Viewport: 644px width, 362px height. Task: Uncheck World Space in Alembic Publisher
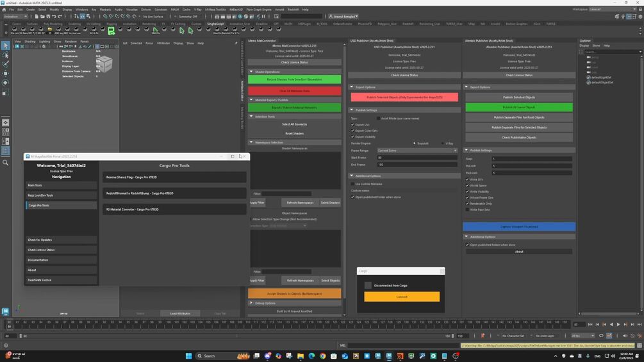click(x=467, y=186)
